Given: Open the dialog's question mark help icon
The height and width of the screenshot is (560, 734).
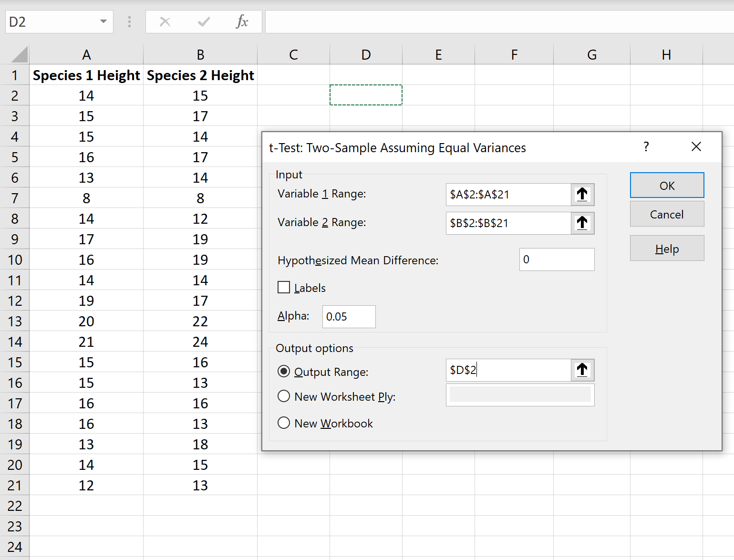Looking at the screenshot, I should coord(646,147).
